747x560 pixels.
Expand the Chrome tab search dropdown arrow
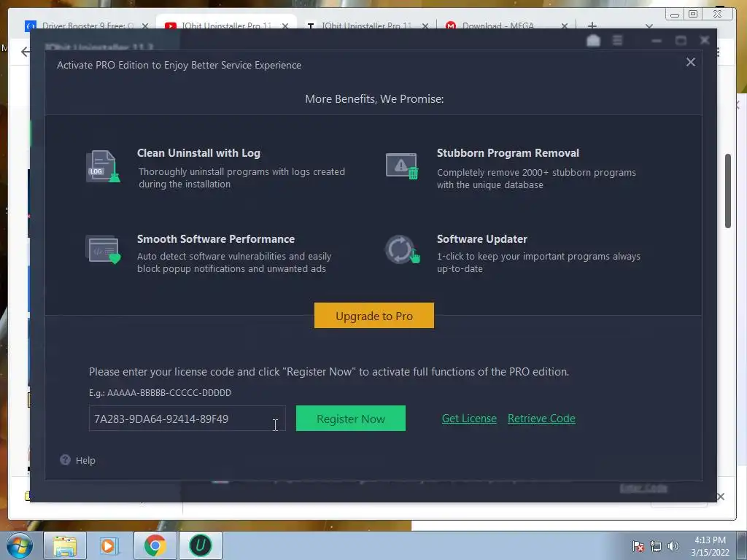[x=649, y=26]
